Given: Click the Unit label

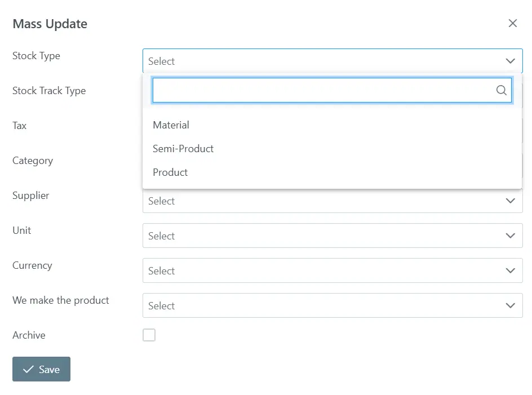Looking at the screenshot, I should (x=22, y=230).
